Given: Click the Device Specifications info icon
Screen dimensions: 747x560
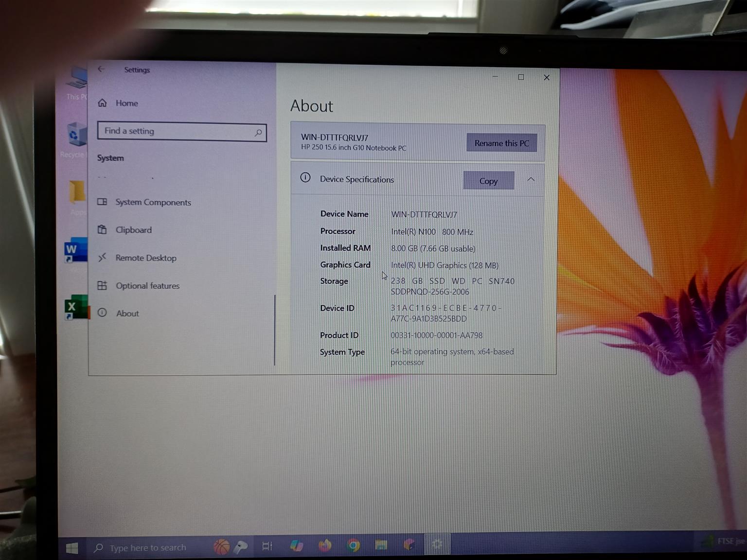Looking at the screenshot, I should (305, 178).
